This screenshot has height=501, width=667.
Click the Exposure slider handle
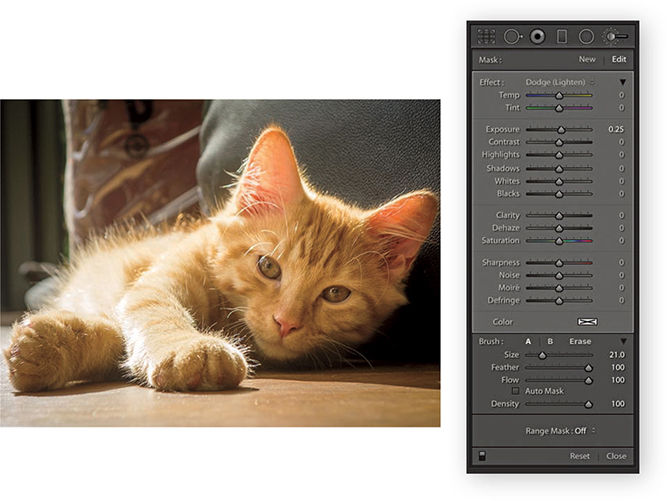click(561, 130)
